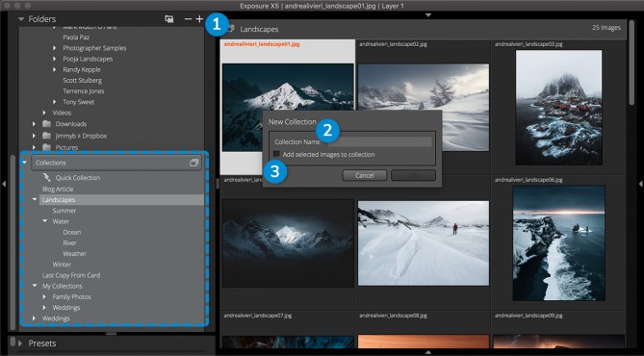The image size is (644, 356).
Task: Cancel the New Collection dialog
Action: tap(365, 175)
